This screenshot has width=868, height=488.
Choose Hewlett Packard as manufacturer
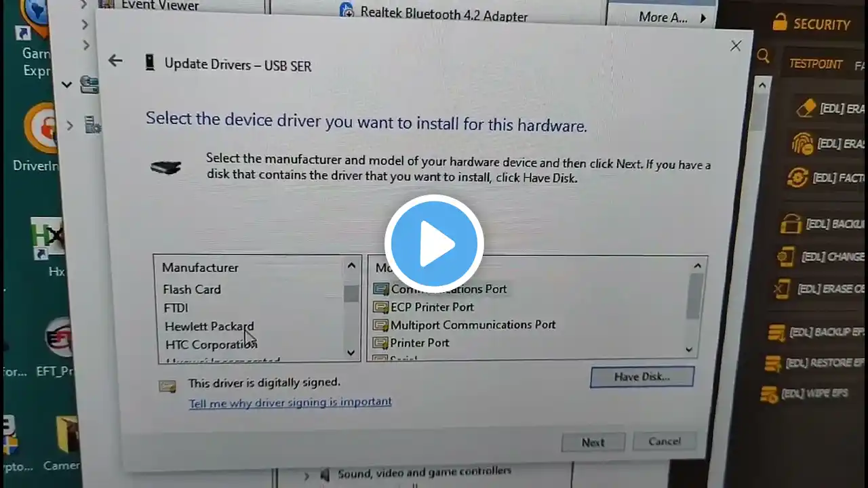[209, 326]
